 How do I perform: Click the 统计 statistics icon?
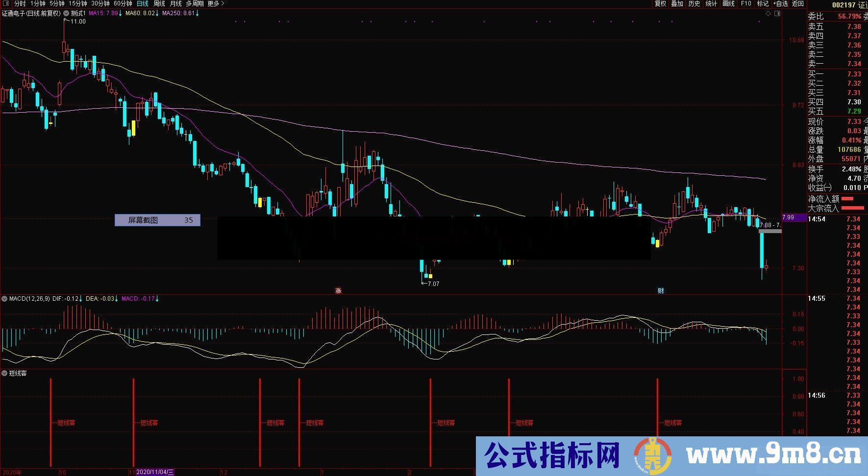pos(711,3)
